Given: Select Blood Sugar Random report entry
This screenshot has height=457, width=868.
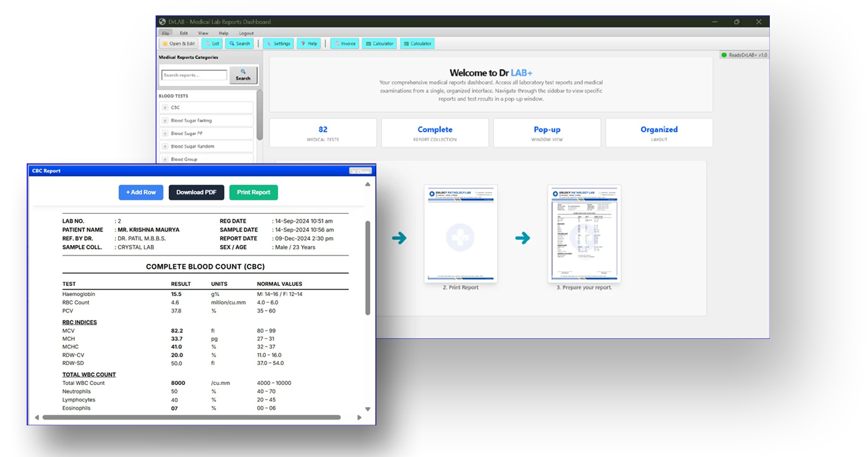Looking at the screenshot, I should tap(192, 147).
